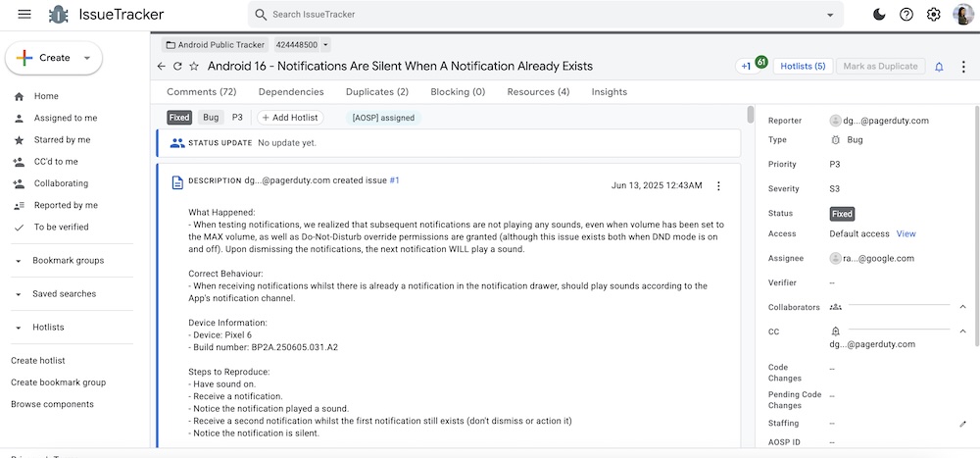
Task: Click the Collaborators add-people icon
Action: pos(835,307)
